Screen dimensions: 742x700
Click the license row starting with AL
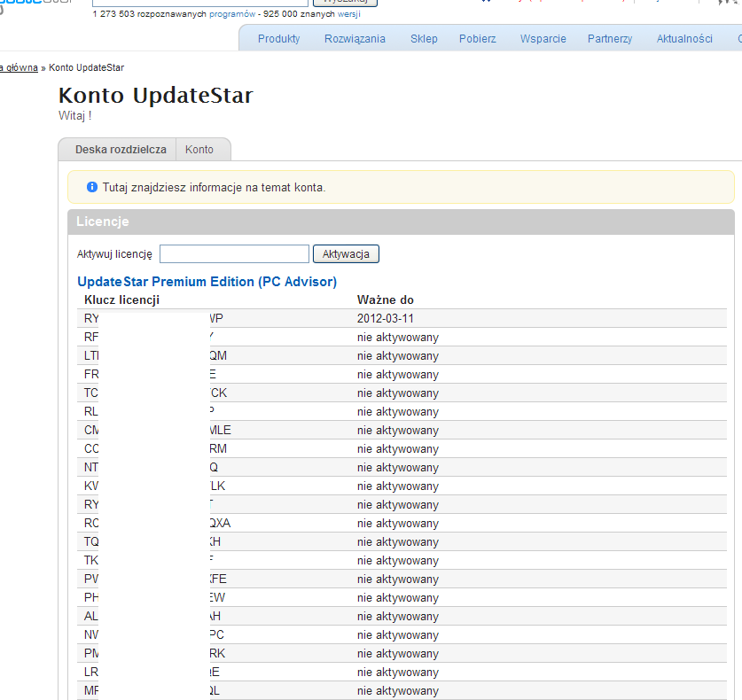pos(402,616)
